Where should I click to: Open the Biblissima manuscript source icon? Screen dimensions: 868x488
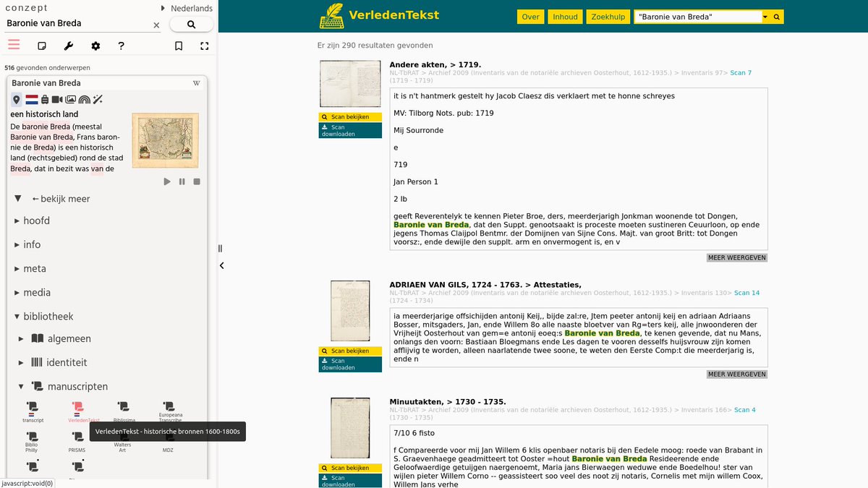[124, 411]
